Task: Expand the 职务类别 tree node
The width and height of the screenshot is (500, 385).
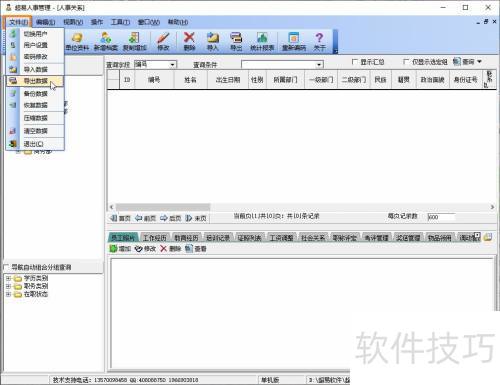Action: (9, 286)
